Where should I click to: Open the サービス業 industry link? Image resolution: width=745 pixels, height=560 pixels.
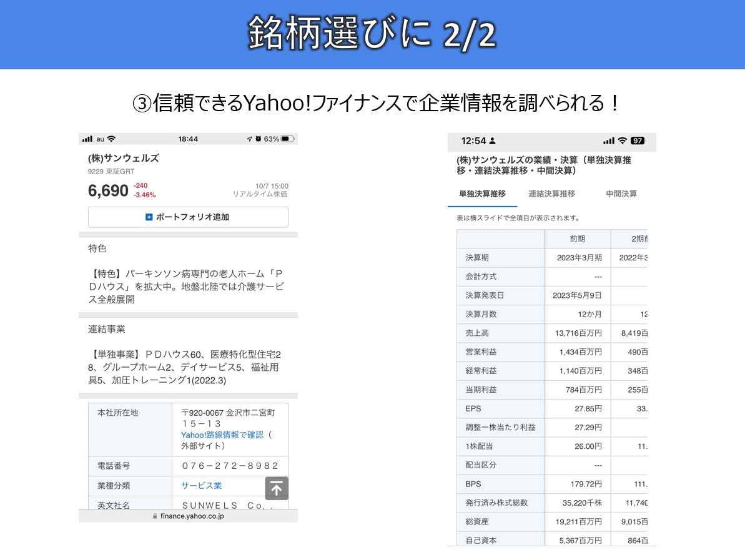pyautogui.click(x=202, y=486)
